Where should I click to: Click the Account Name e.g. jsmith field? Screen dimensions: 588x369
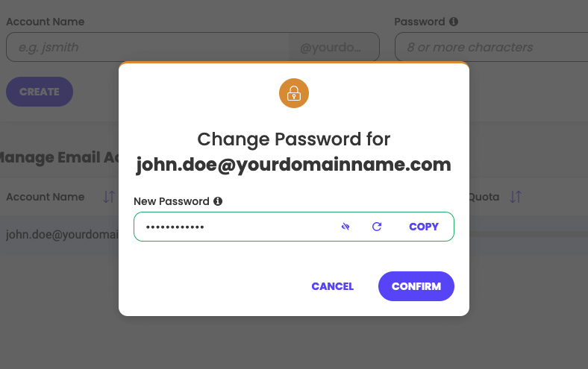click(147, 47)
